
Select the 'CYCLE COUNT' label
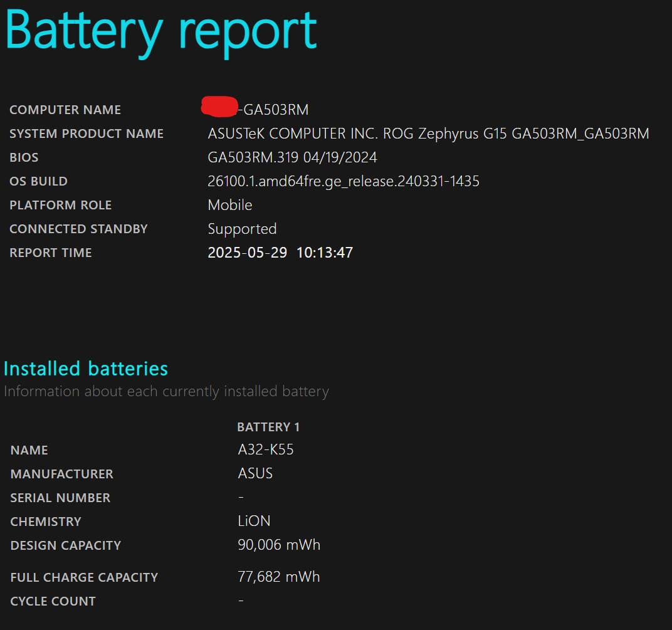pos(53,601)
